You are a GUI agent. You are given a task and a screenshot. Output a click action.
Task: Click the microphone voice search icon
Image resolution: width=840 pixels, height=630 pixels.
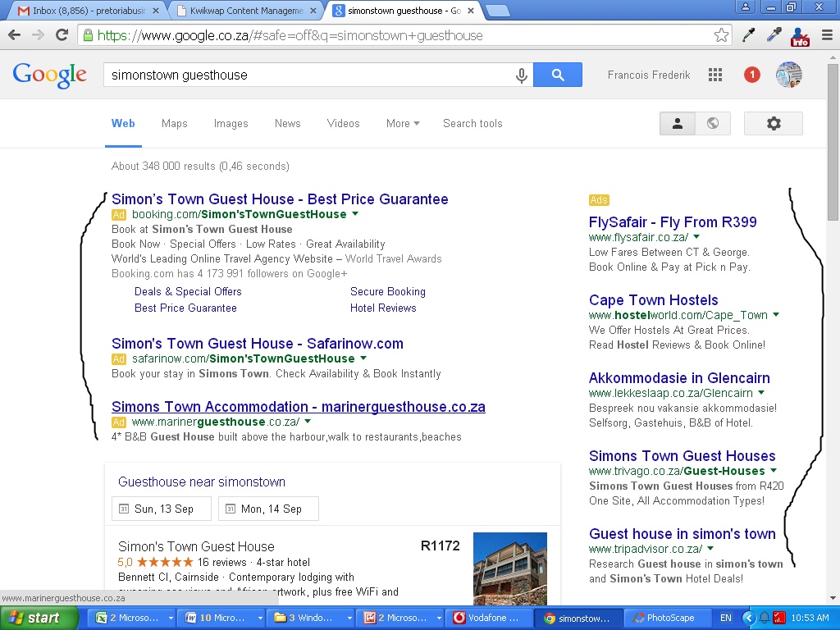click(521, 75)
